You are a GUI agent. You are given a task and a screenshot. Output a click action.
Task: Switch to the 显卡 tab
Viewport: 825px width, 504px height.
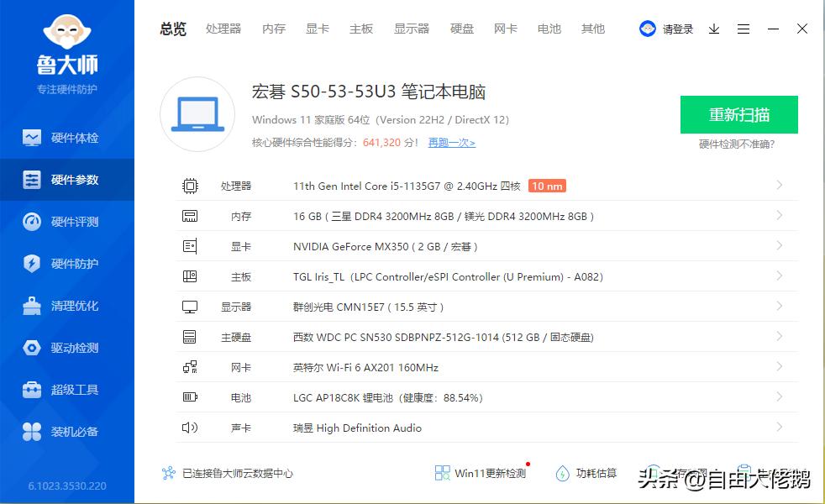(317, 28)
